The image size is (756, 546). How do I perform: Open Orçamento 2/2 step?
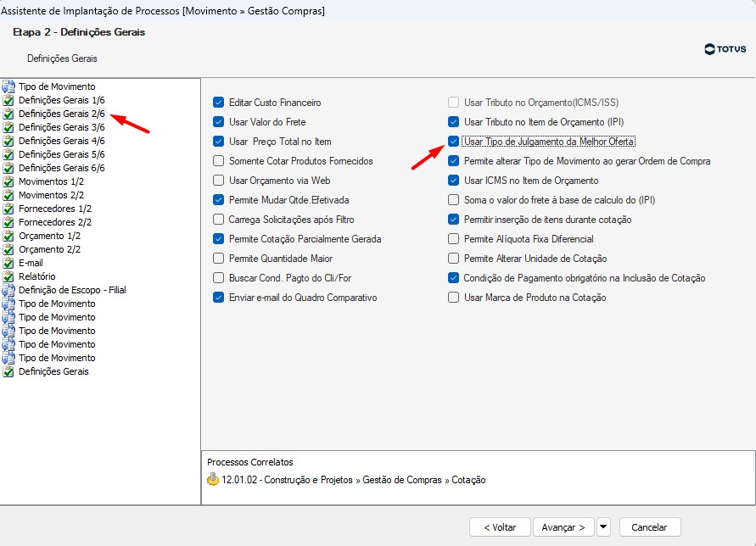pos(49,249)
